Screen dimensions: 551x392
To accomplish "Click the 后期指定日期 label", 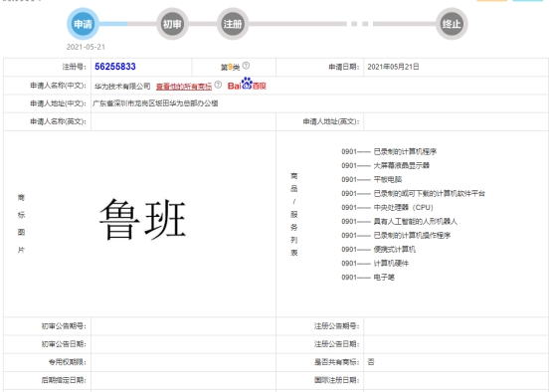I will pyautogui.click(x=64, y=380).
